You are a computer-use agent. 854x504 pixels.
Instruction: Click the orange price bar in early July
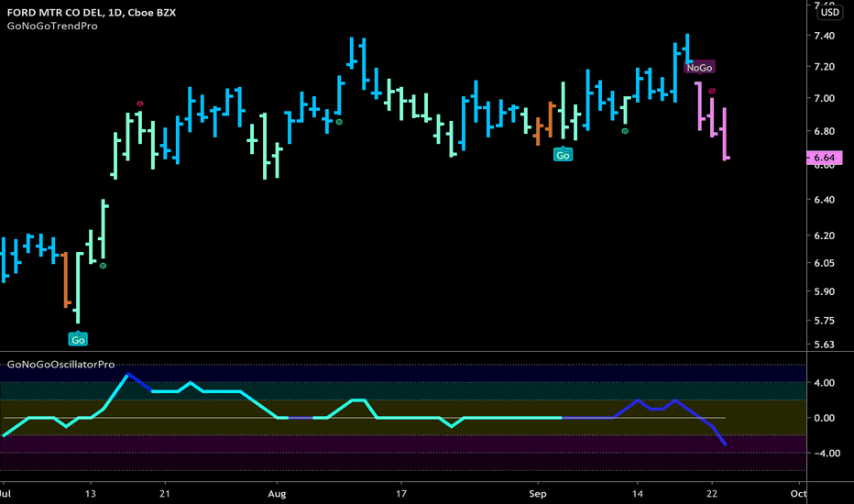(66, 280)
